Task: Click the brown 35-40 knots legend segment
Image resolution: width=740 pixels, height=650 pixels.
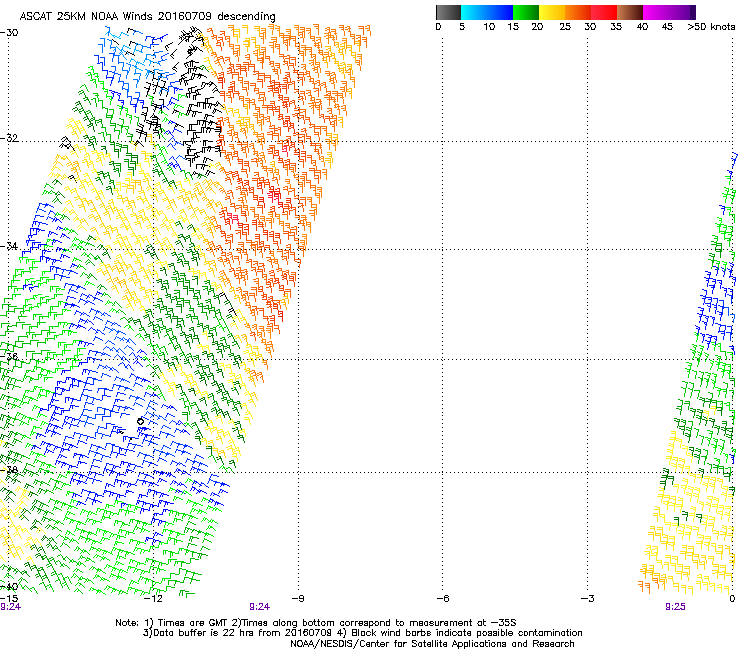Action: coord(630,12)
